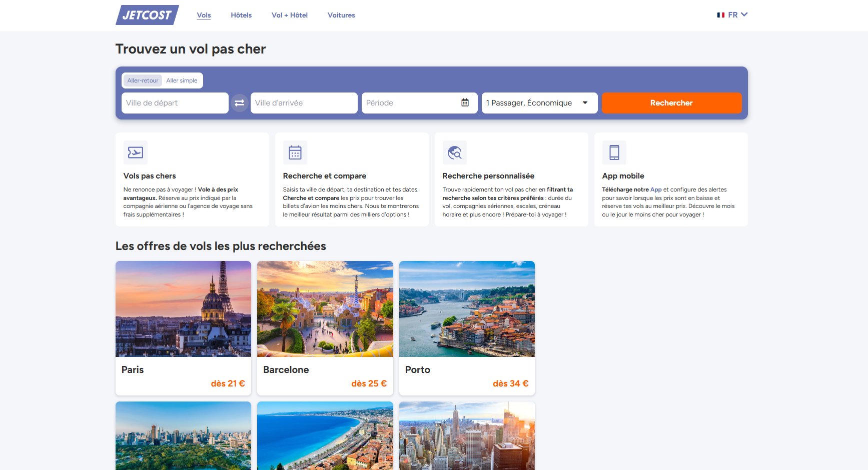Open the Hôtels tab
868x470 pixels.
pyautogui.click(x=241, y=15)
